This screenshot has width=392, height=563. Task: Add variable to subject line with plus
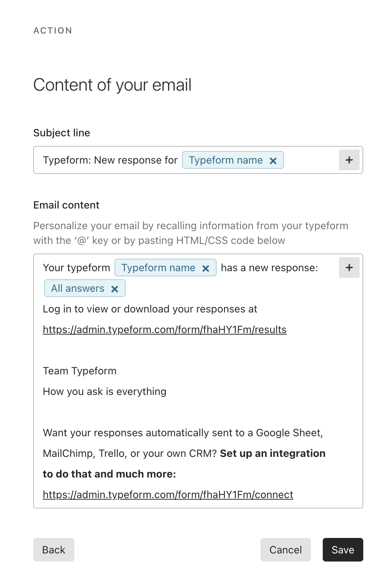349,160
